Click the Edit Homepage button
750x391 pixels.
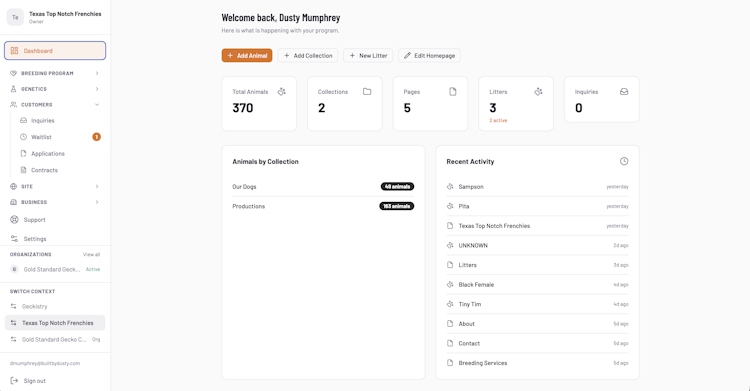(430, 56)
